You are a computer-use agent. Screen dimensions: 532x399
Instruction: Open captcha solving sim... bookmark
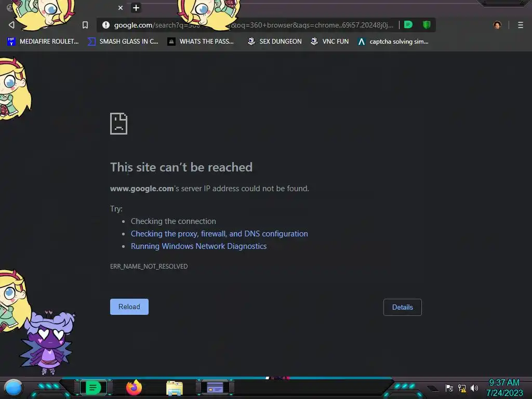393,42
